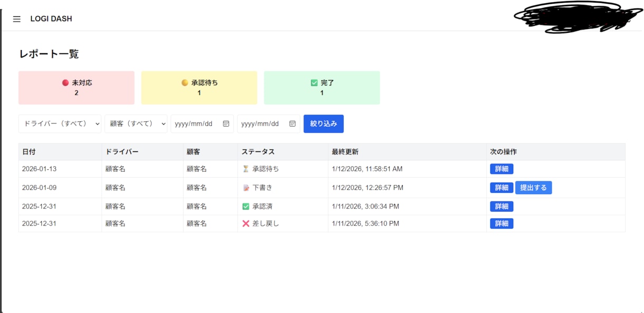Click timestamp 1/11/2026, 5:36:10 PM
The height and width of the screenshot is (313, 644).
365,224
